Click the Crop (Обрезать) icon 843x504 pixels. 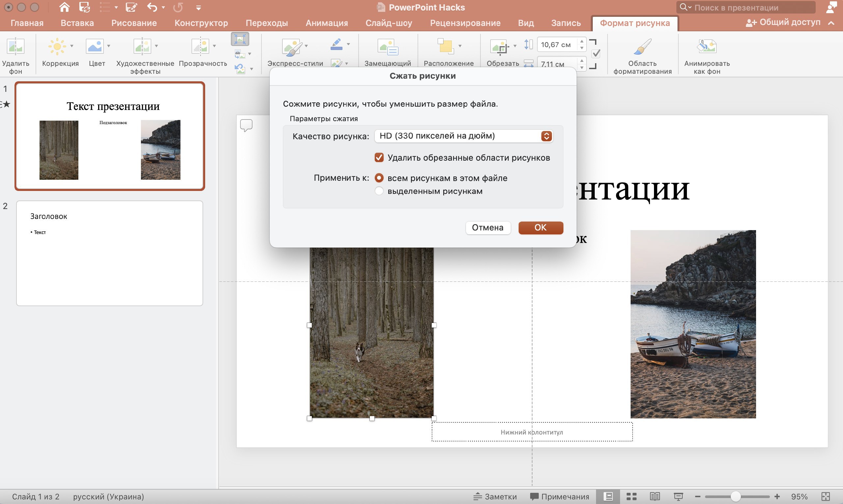click(x=499, y=47)
